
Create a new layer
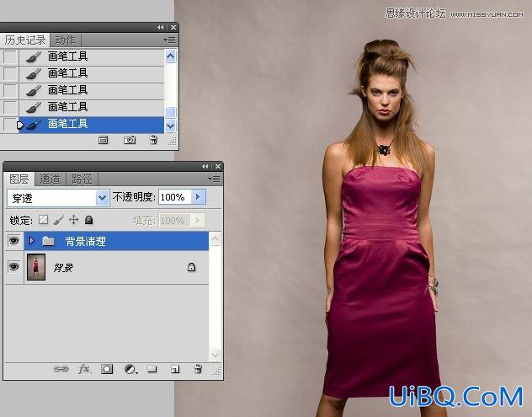tap(175, 369)
